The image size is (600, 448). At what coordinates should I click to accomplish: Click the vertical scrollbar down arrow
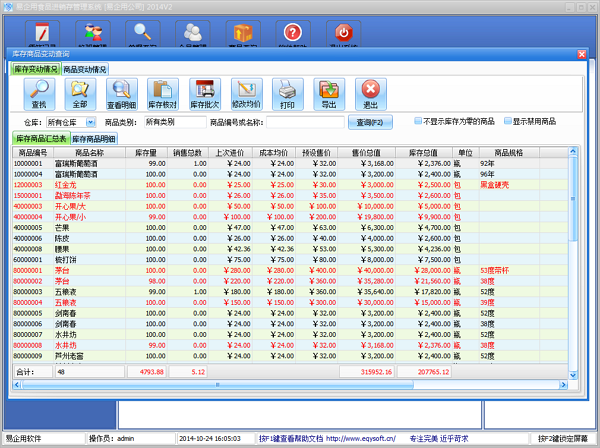573,375
